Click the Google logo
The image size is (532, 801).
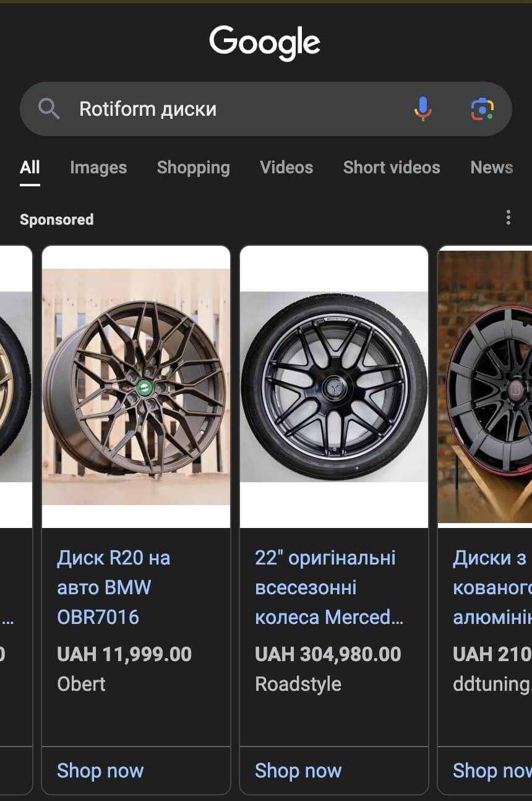pyautogui.click(x=265, y=42)
